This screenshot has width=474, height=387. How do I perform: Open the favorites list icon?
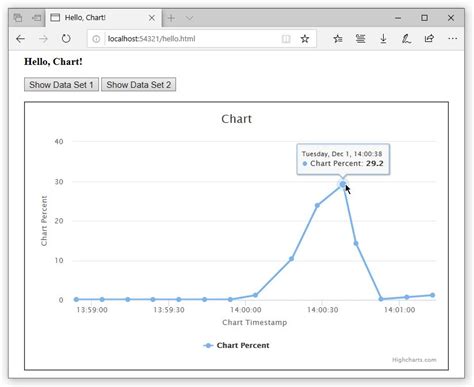(338, 39)
